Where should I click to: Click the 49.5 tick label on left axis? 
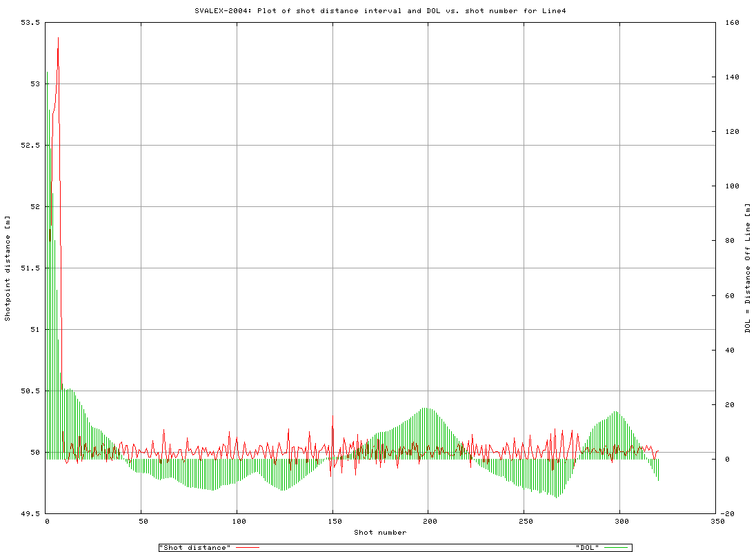click(30, 513)
